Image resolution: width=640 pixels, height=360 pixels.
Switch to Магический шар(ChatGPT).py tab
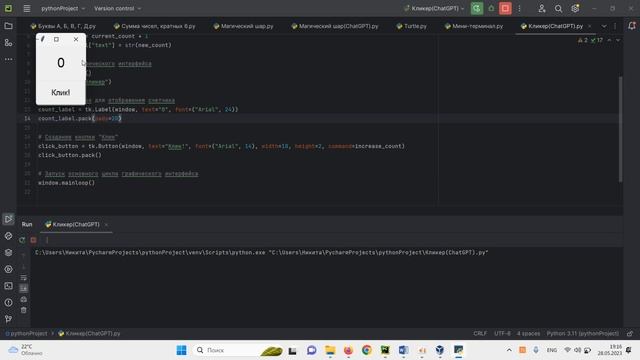(x=335, y=26)
